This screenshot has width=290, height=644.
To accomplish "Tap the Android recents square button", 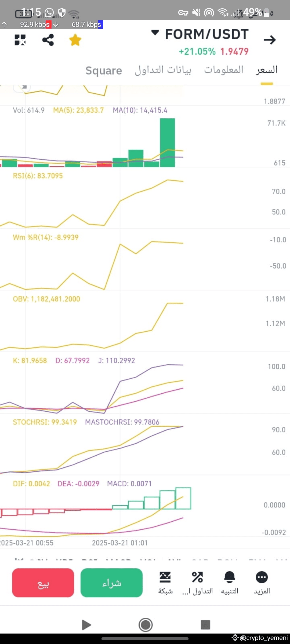I will [205, 625].
